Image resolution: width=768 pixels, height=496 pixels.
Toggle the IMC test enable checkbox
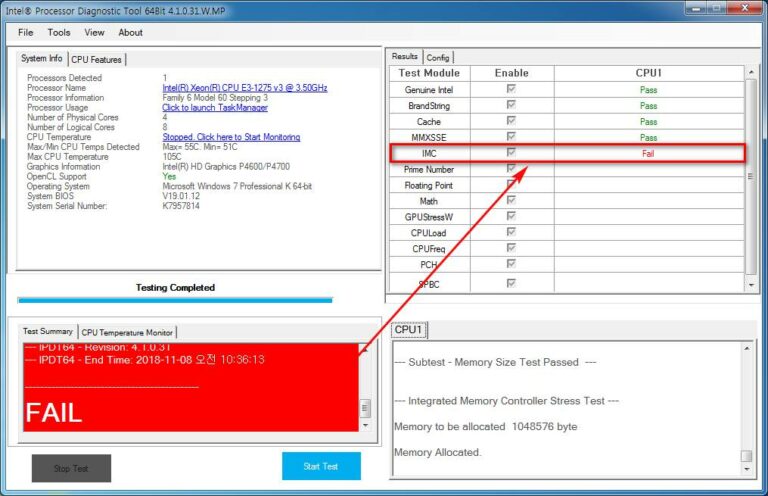click(x=512, y=153)
